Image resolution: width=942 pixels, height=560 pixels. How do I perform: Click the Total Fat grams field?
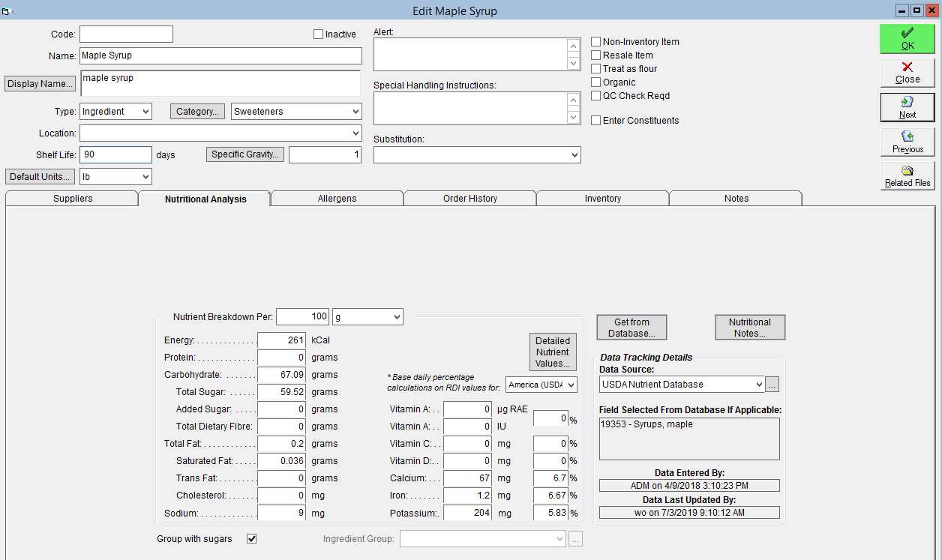click(282, 444)
